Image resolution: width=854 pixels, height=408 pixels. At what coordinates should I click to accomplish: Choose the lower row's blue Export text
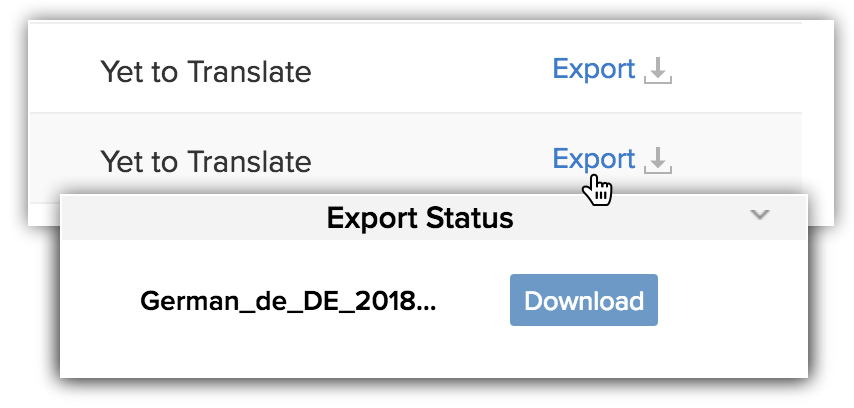(x=594, y=160)
